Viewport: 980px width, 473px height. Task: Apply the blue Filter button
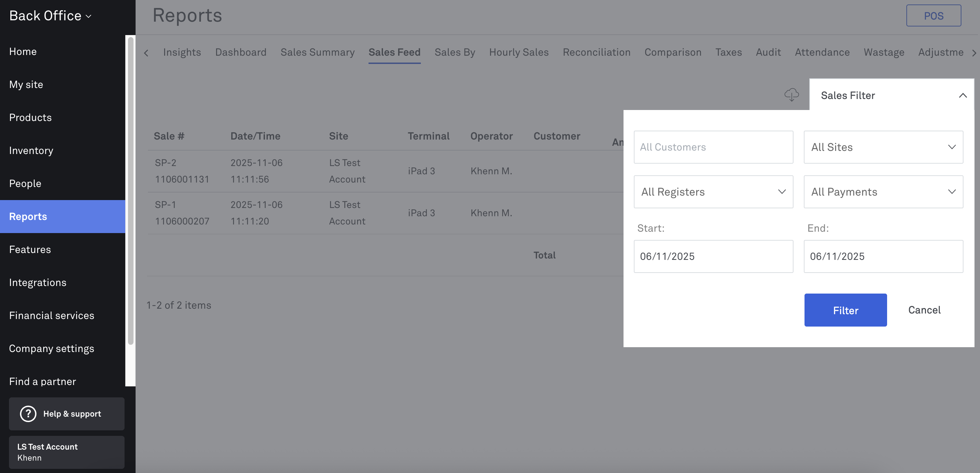[x=845, y=310]
